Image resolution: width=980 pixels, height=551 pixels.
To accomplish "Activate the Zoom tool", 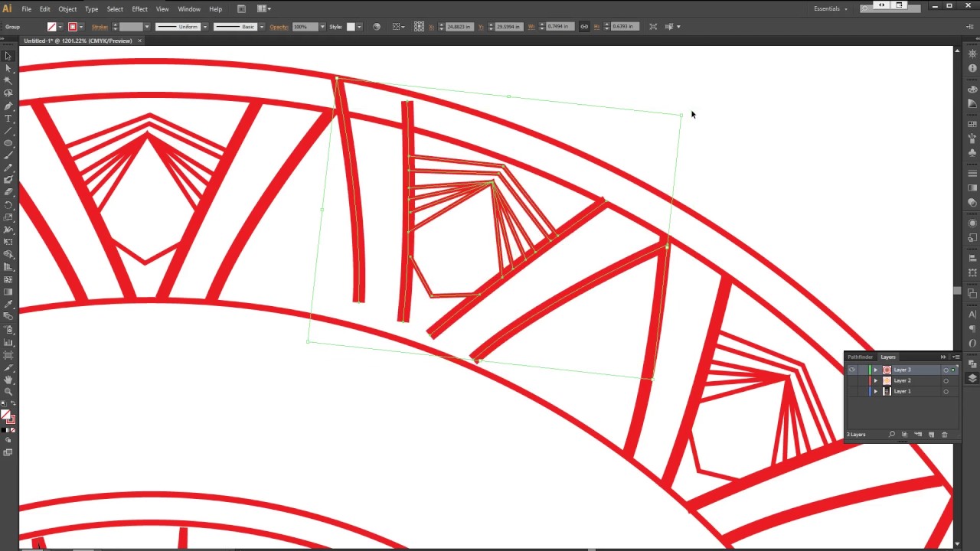I will click(8, 392).
